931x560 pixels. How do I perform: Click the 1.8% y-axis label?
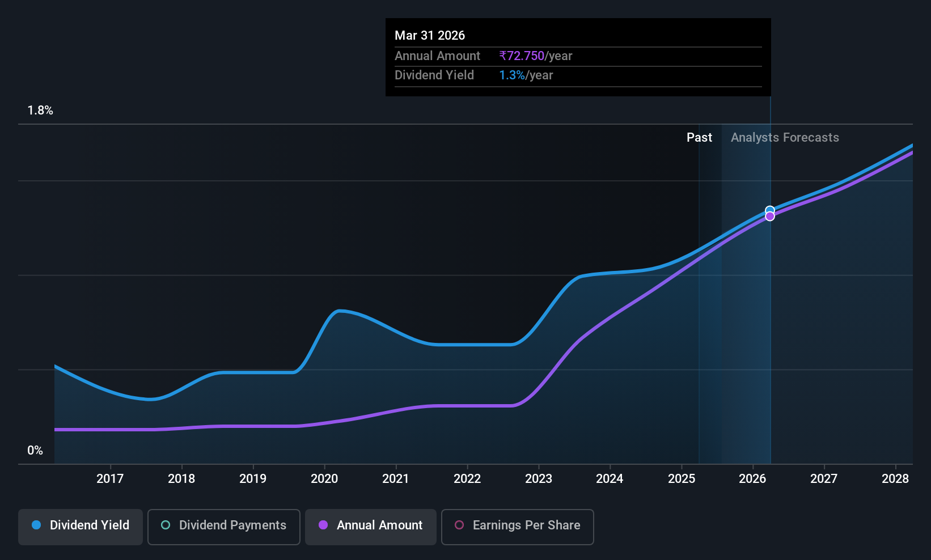40,111
